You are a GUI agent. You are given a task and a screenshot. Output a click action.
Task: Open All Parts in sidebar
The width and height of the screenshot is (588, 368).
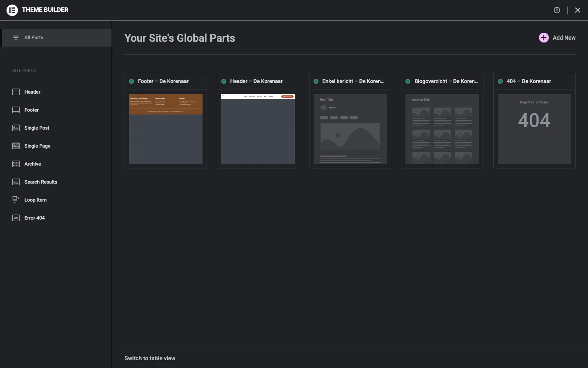(57, 38)
